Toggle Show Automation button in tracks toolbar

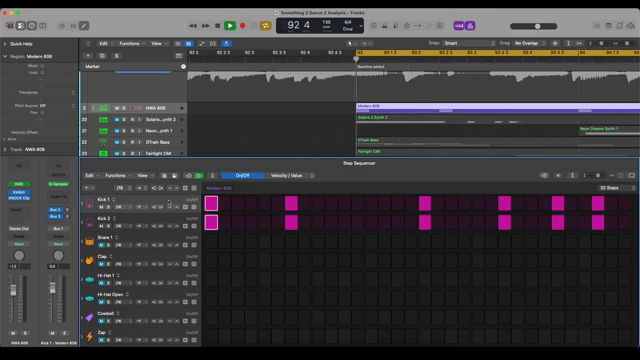click(202, 43)
